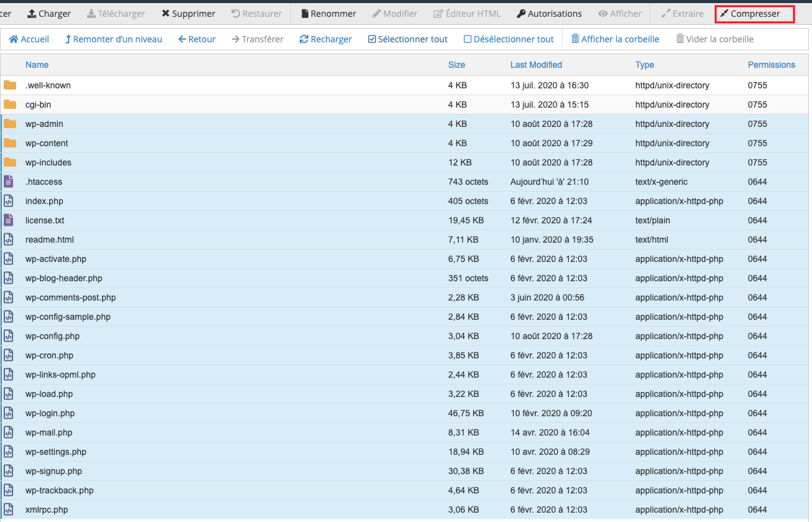Screen dimensions: 812x522
Task: Click the Restaurer toolbar button
Action: pyautogui.click(x=256, y=14)
